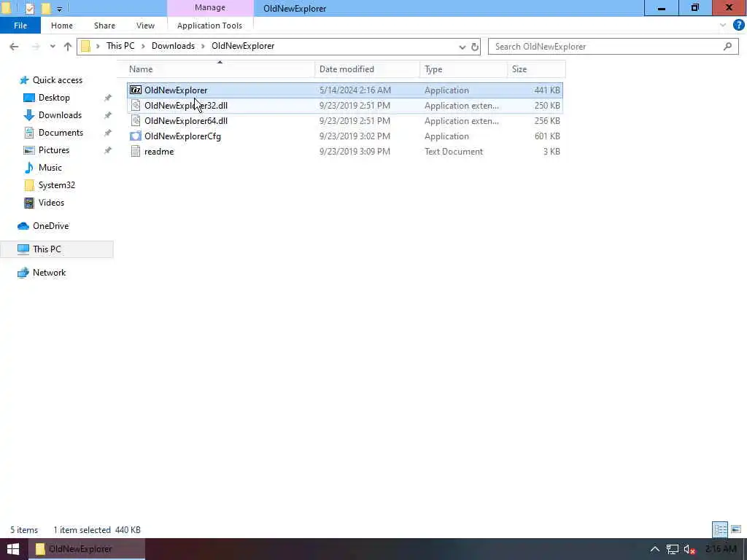Click the OldNewExplorer taskbar button
The height and width of the screenshot is (560, 747).
[87, 549]
